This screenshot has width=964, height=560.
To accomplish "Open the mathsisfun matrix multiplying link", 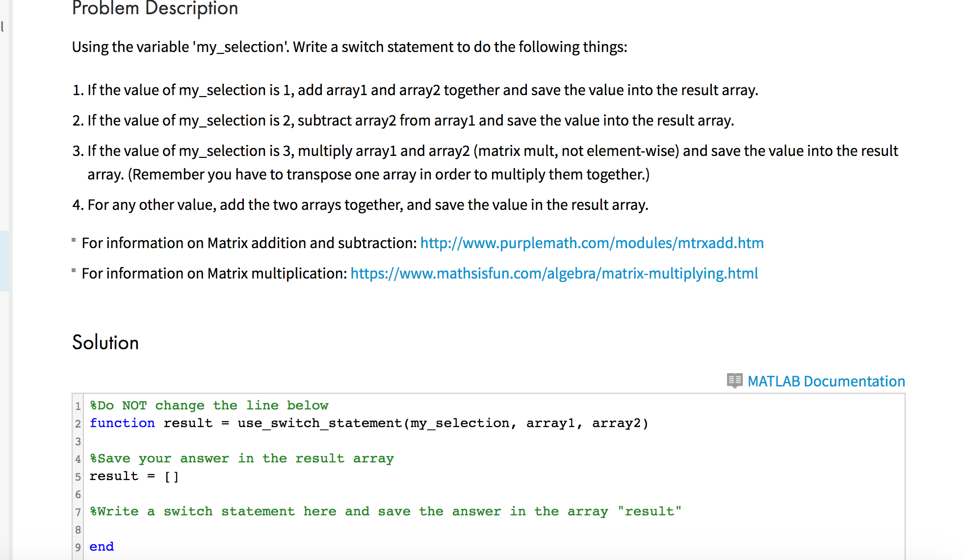I will click(x=554, y=273).
